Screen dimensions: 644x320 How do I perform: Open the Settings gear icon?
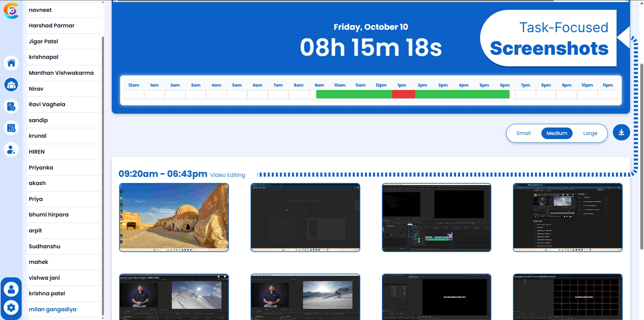coord(11,307)
